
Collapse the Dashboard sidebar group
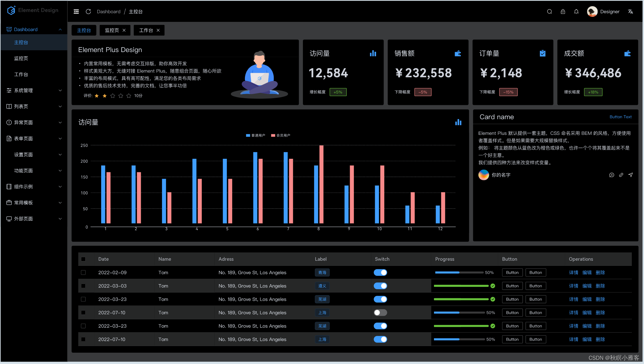34,29
